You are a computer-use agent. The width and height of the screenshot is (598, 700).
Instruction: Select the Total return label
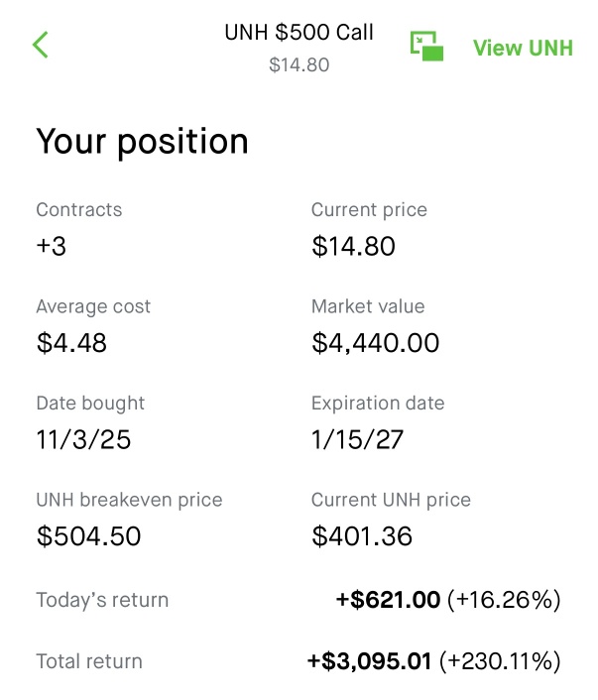pyautogui.click(x=89, y=661)
